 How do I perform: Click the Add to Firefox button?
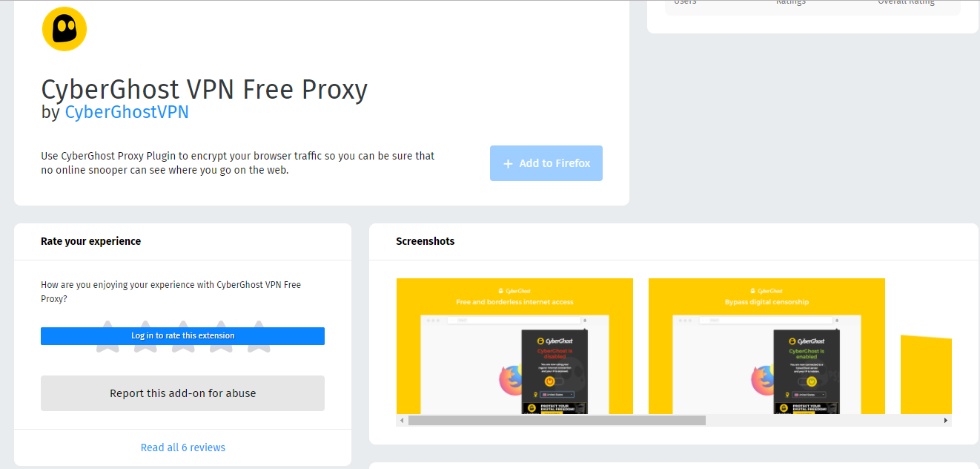tap(546, 163)
